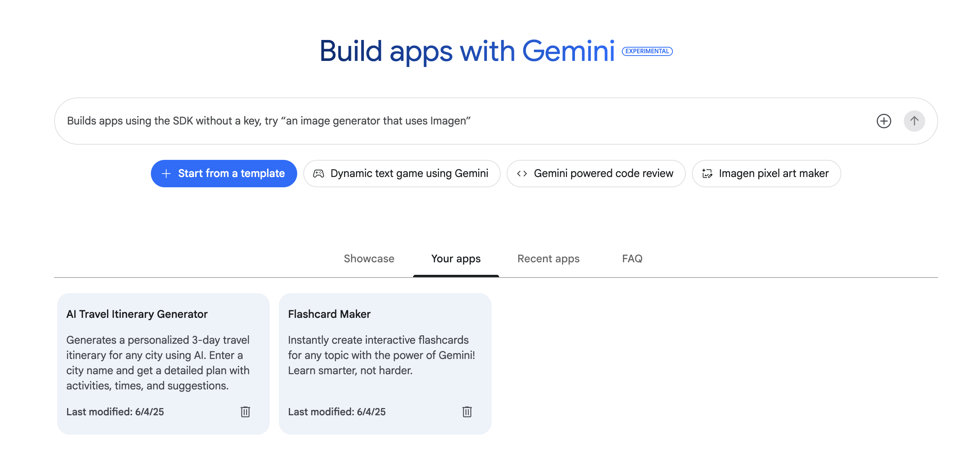
Task: Select the Your apps tab
Action: coord(456,259)
